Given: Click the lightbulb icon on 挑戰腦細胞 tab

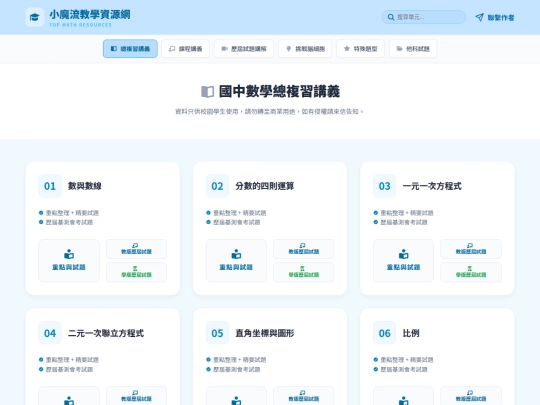Looking at the screenshot, I should coord(289,49).
